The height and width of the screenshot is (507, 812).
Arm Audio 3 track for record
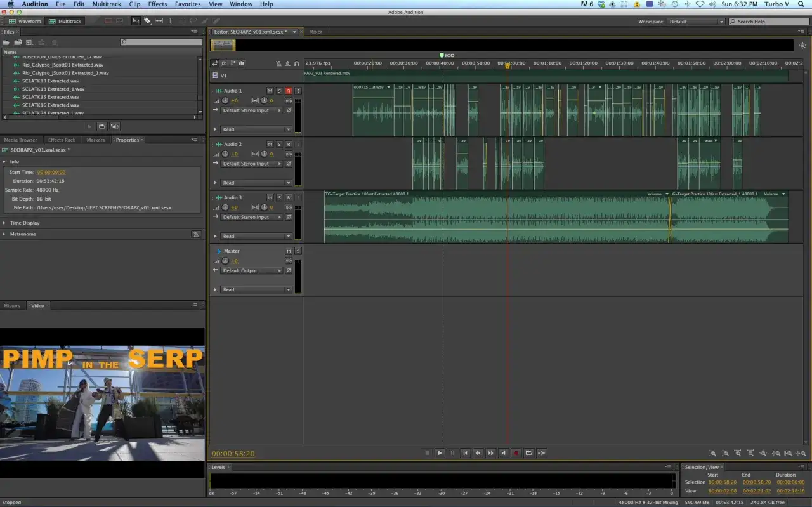[289, 197]
